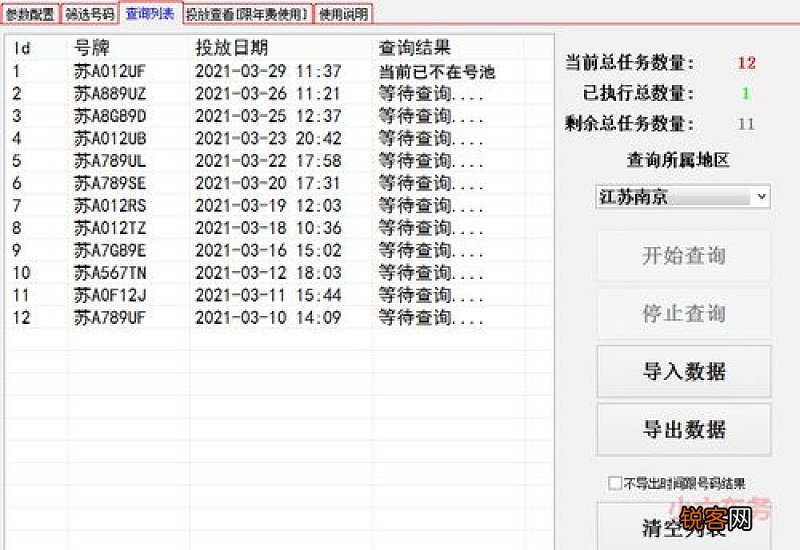
Task: Click the 已执行总数量 value 1
Action: pos(746,93)
